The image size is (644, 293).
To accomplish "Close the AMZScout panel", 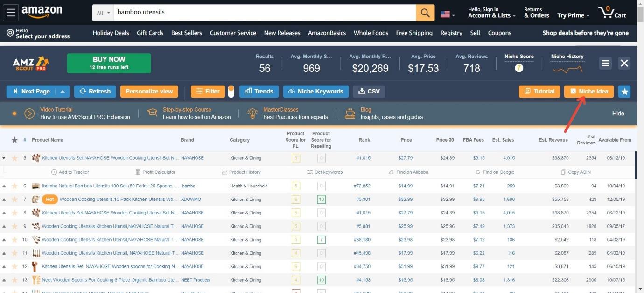I will pyautogui.click(x=624, y=63).
